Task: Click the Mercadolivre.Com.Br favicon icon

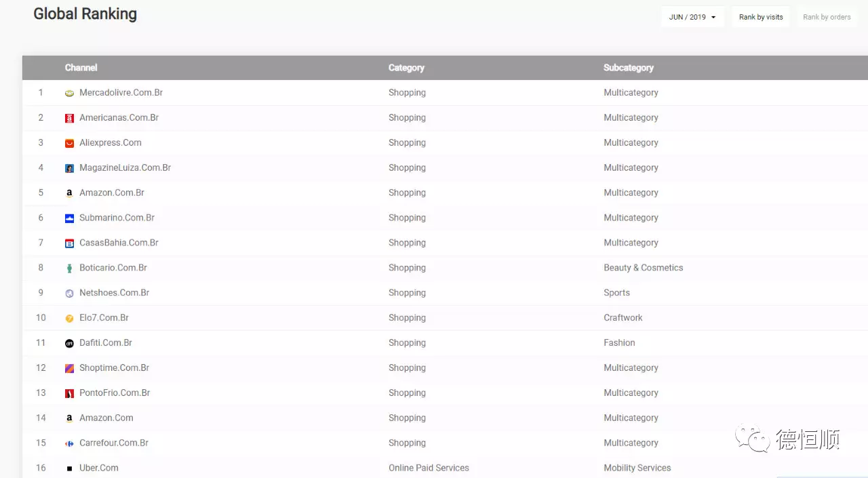Action: tap(69, 93)
